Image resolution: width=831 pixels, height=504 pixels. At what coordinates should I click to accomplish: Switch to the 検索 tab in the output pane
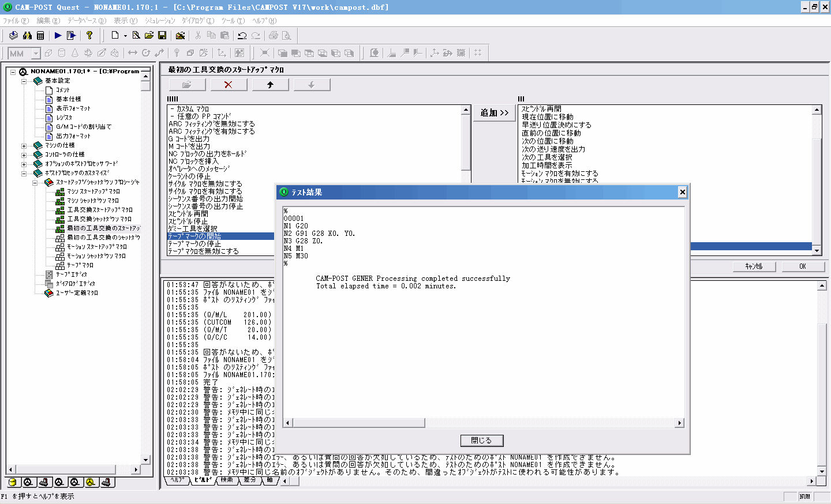[227, 480]
